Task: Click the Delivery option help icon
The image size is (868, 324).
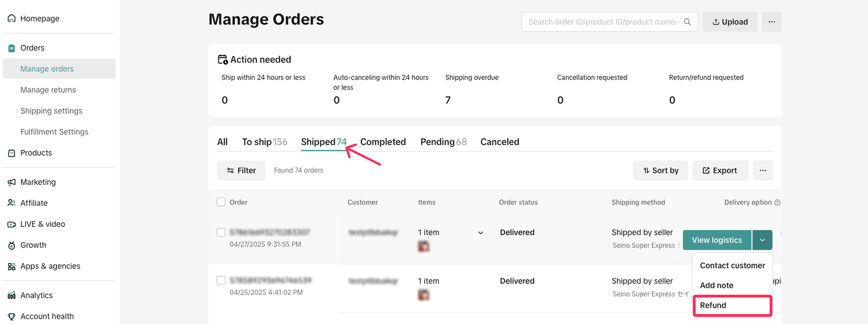Action: click(777, 202)
